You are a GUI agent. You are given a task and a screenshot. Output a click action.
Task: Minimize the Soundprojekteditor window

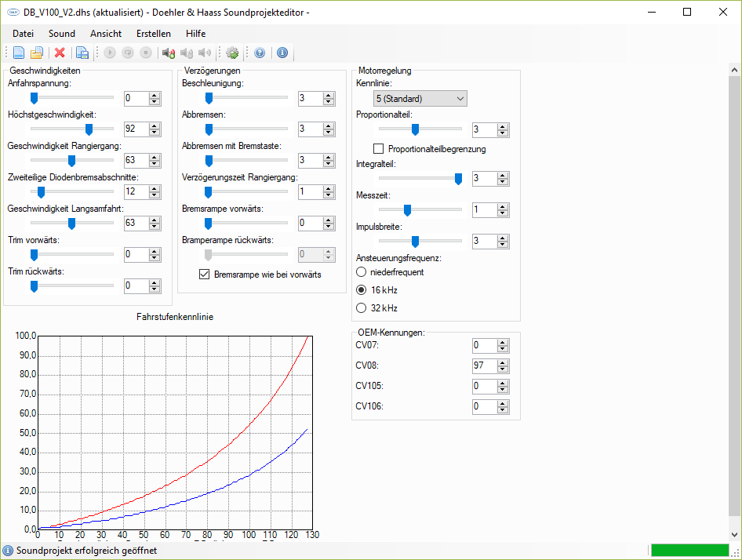652,12
